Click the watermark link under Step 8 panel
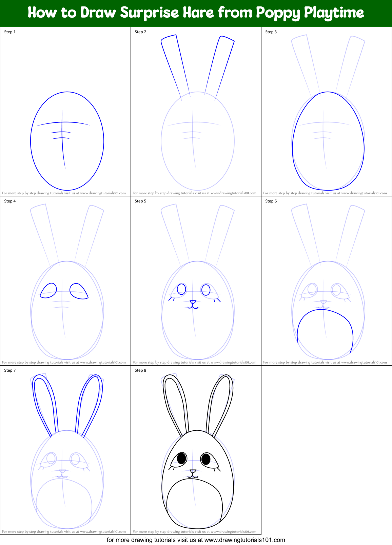This screenshot has height=545, width=392. [194, 531]
